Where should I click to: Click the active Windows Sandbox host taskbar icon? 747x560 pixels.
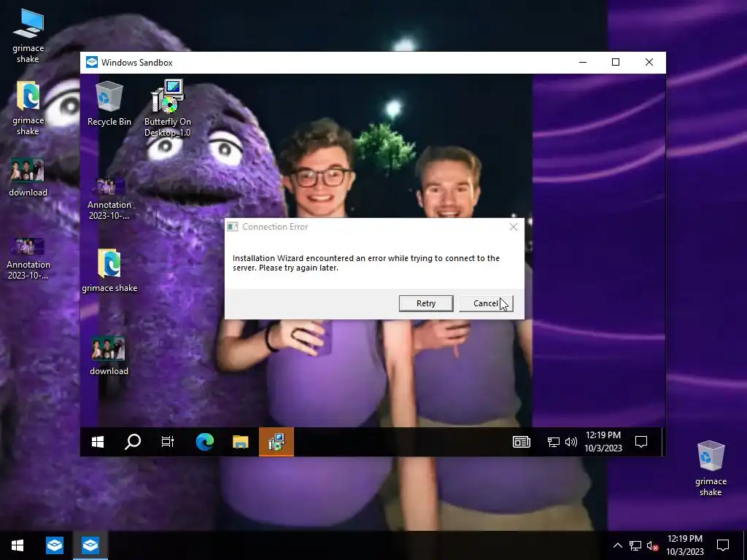point(90,545)
